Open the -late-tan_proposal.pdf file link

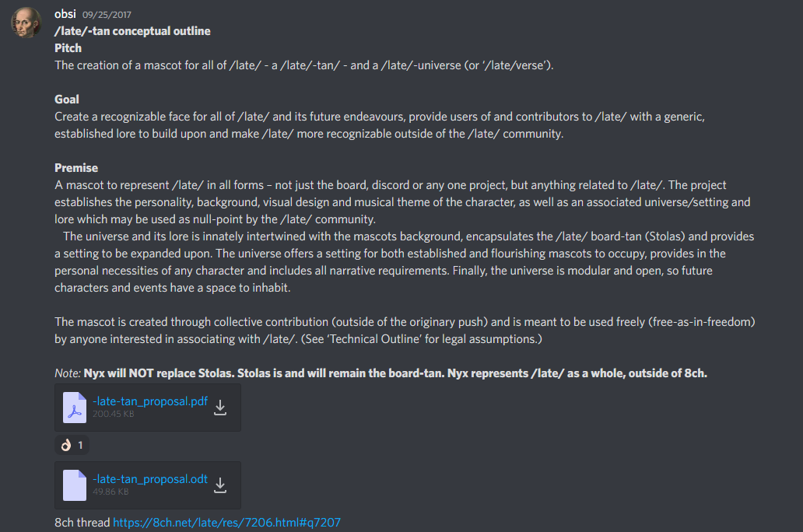150,401
